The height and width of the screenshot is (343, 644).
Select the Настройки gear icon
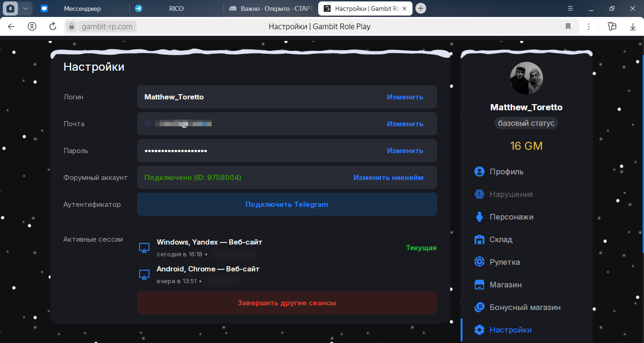click(479, 330)
